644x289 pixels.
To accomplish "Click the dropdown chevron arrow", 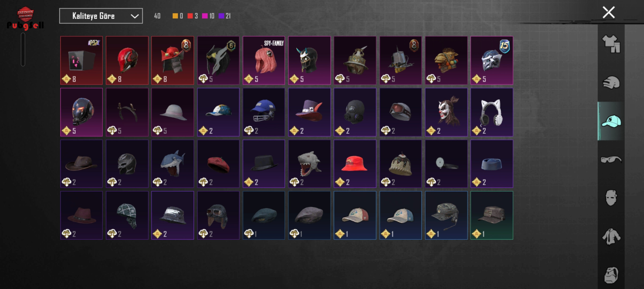I will [x=135, y=16].
